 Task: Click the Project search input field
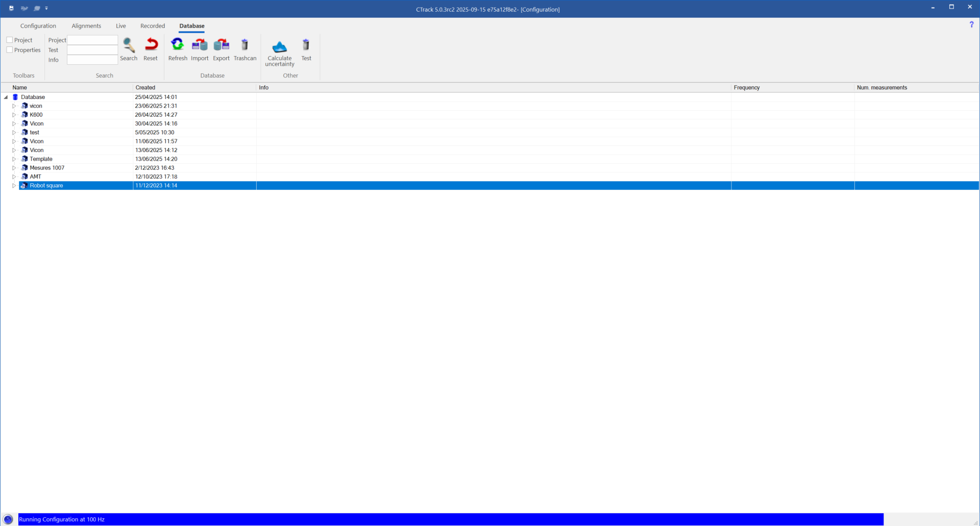click(92, 40)
